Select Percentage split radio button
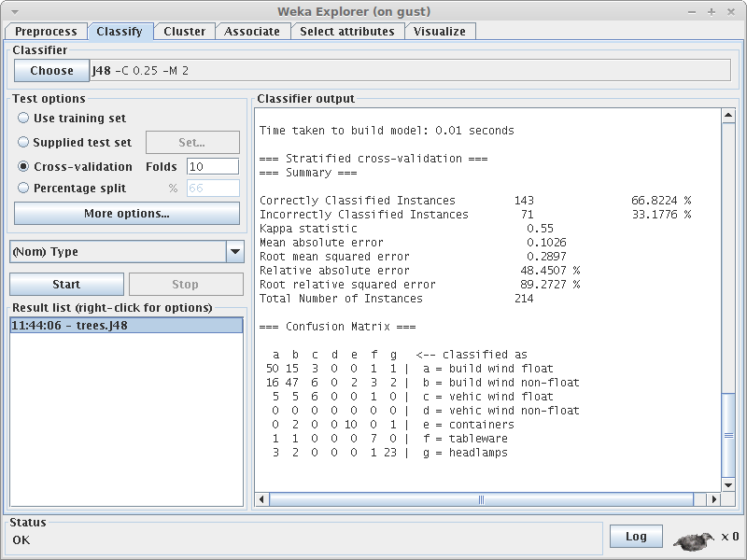This screenshot has height=560, width=747. pyautogui.click(x=22, y=189)
